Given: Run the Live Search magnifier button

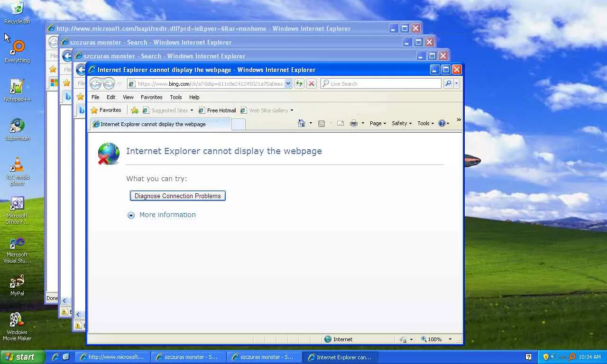Looking at the screenshot, I should [448, 84].
